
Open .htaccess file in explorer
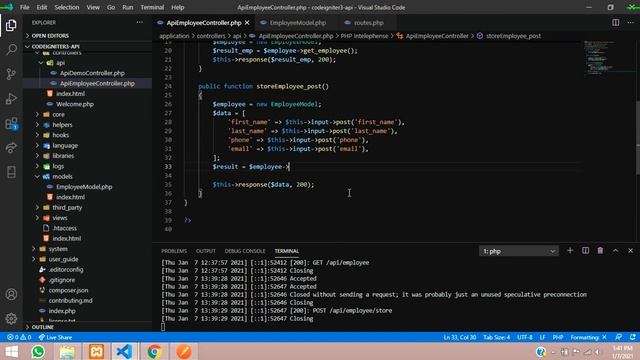click(x=64, y=228)
